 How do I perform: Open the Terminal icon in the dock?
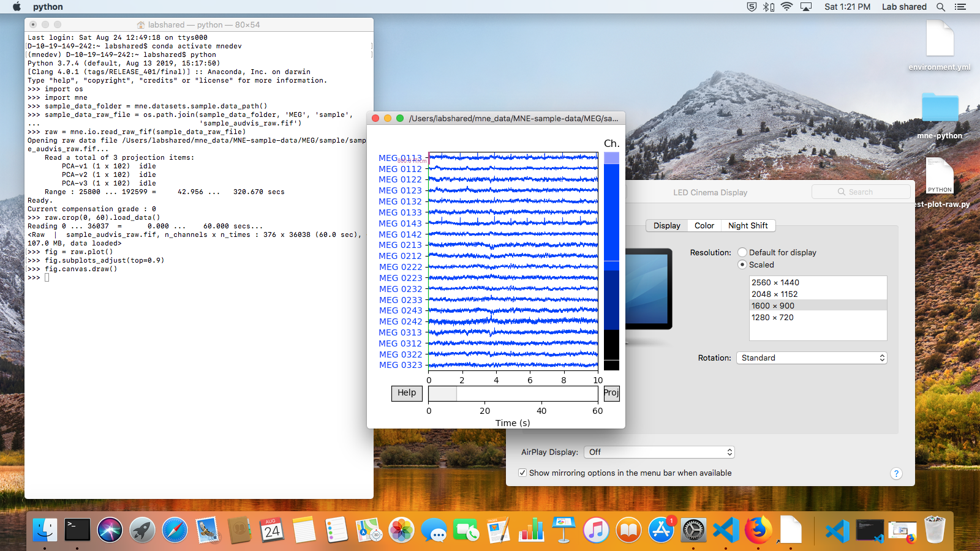click(x=77, y=530)
